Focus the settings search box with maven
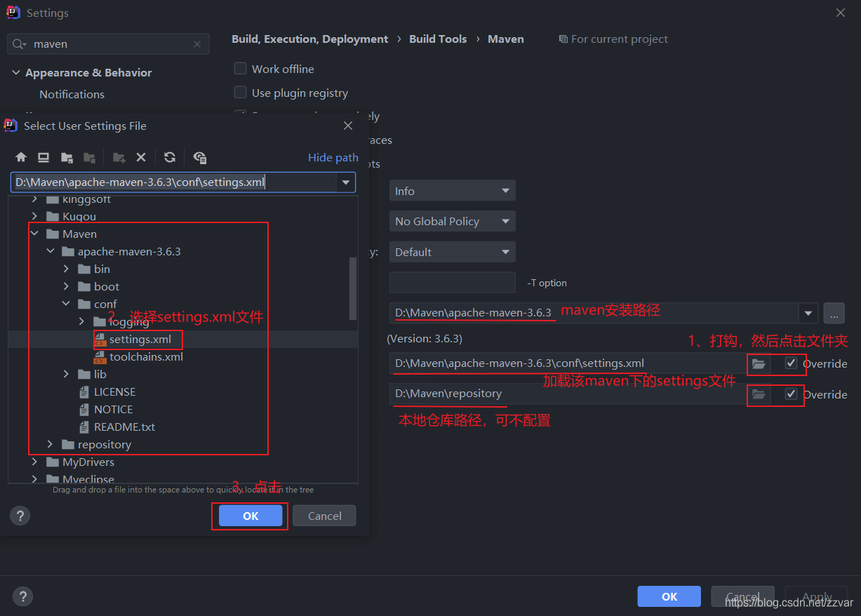Image resolution: width=861 pixels, height=616 pixels. (108, 43)
